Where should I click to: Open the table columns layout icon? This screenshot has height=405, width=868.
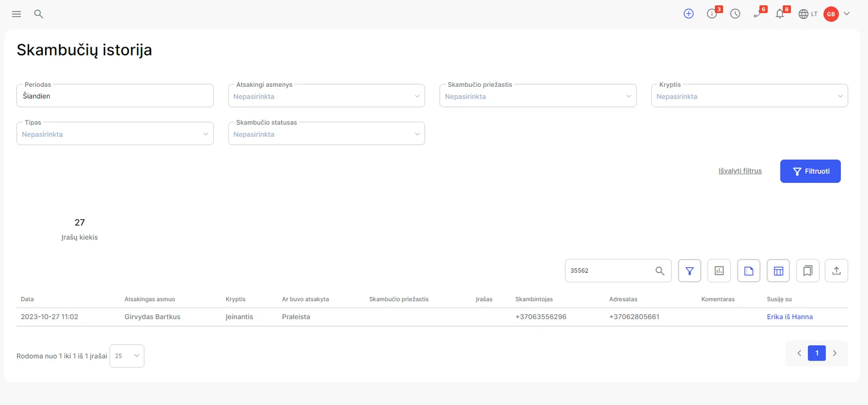pyautogui.click(x=778, y=271)
